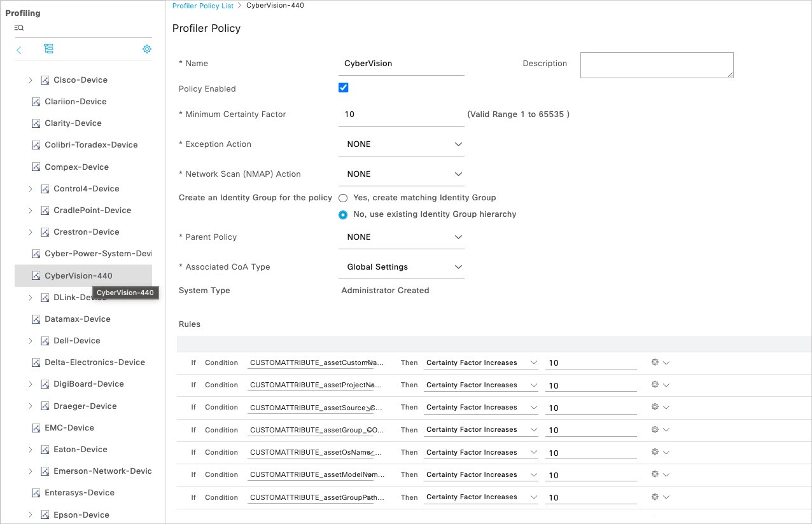This screenshot has height=524, width=812.
Task: Click inside the Description text box
Action: point(656,64)
